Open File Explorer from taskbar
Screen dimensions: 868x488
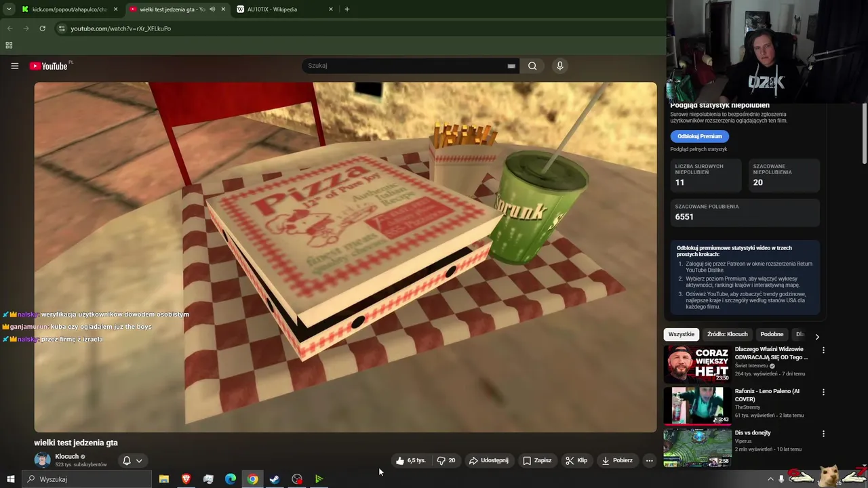(x=163, y=479)
